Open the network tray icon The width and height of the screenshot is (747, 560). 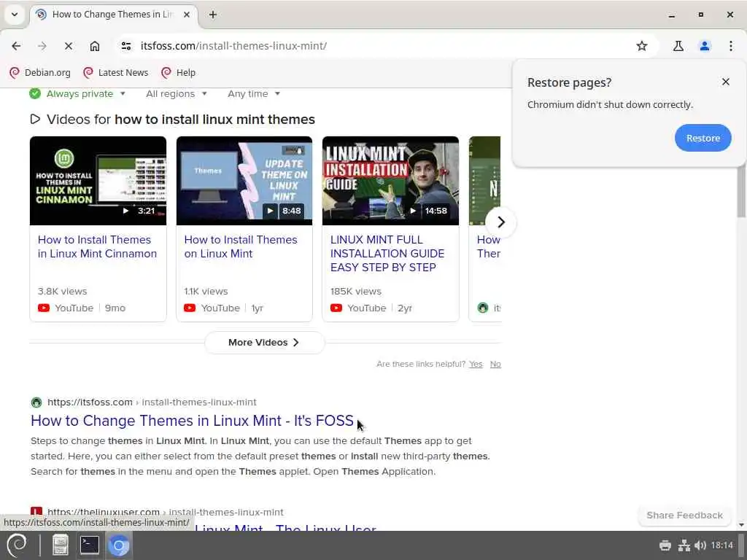point(684,545)
